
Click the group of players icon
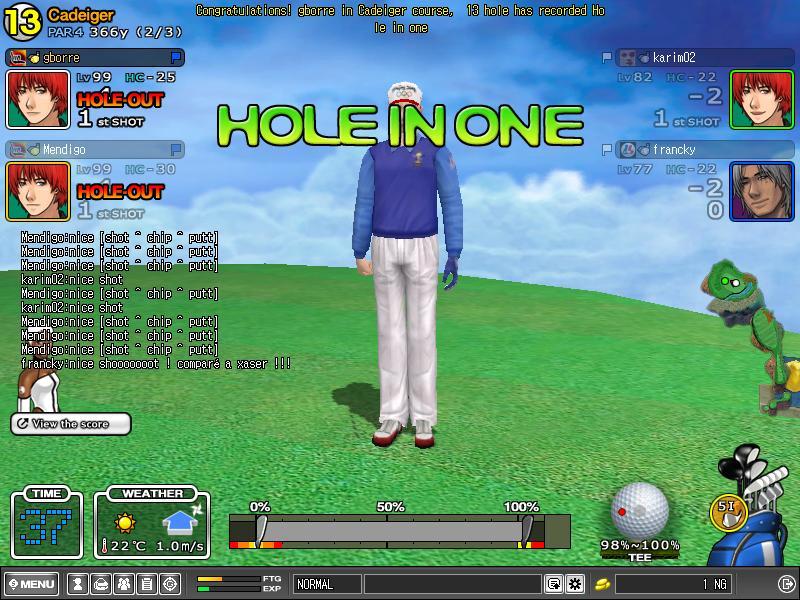(124, 584)
